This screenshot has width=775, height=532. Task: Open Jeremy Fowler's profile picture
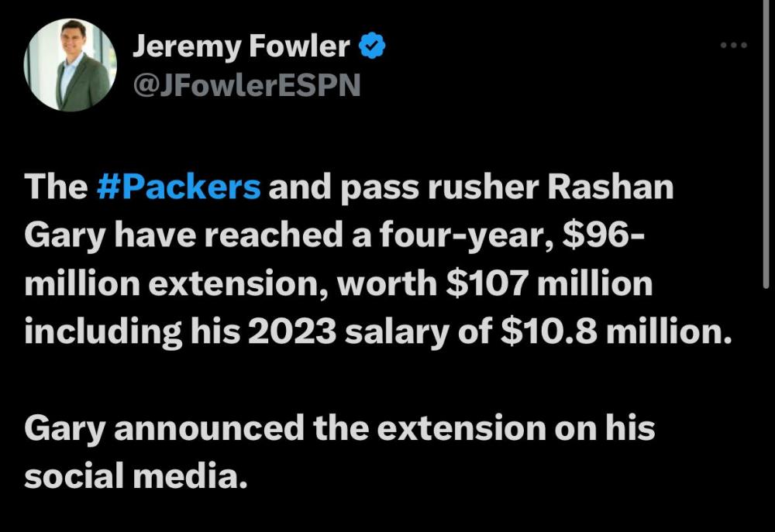71,64
